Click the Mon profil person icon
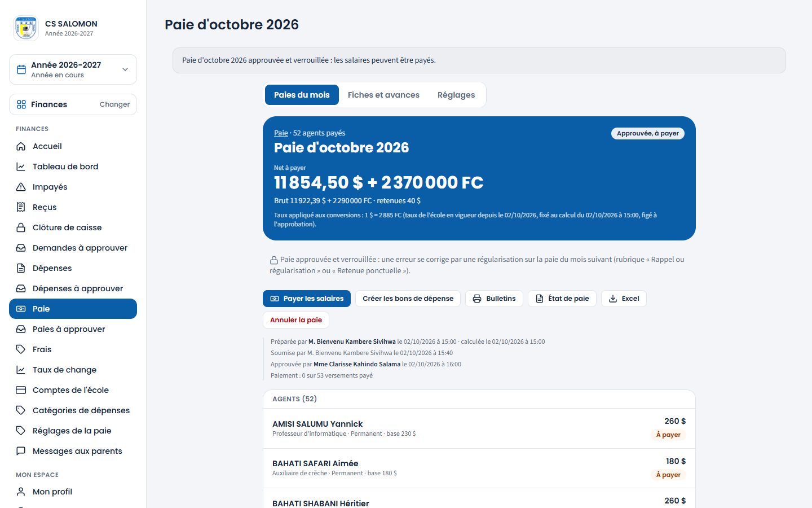812x508 pixels. (x=21, y=492)
